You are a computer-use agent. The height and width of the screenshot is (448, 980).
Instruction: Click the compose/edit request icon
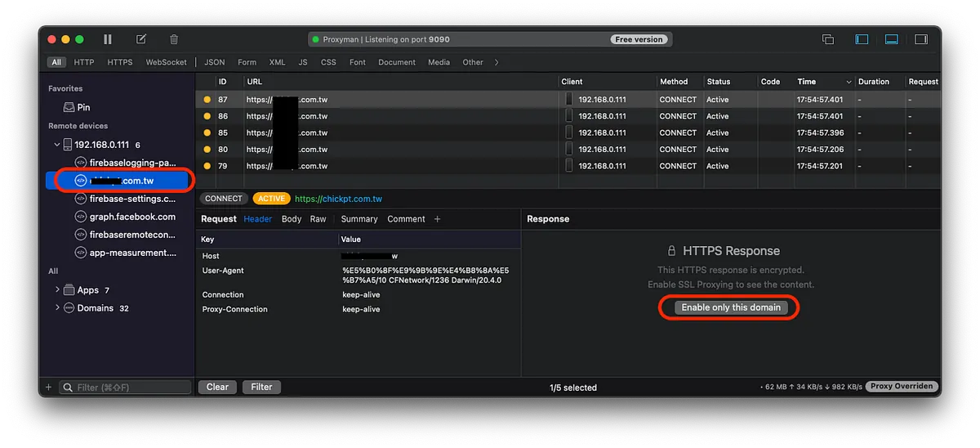click(x=141, y=39)
